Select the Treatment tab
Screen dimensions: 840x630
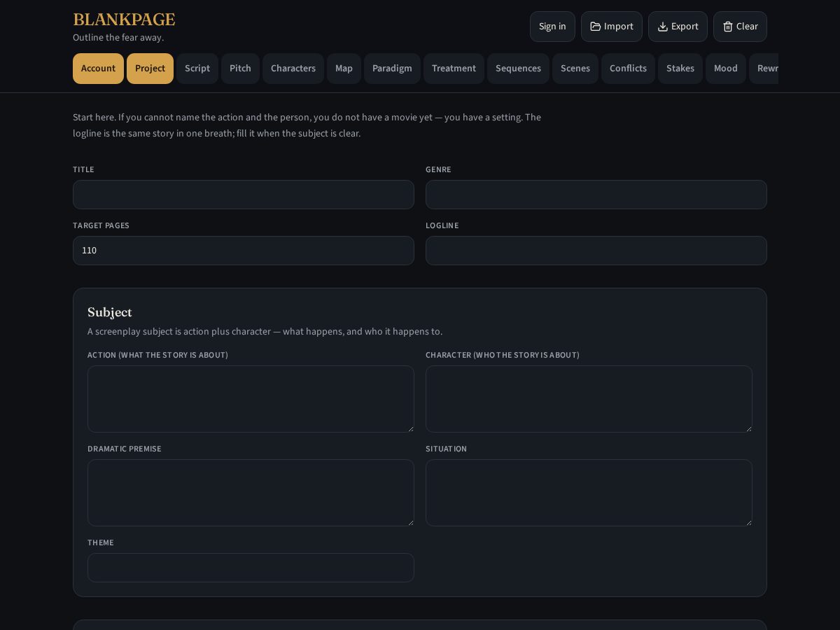[454, 69]
